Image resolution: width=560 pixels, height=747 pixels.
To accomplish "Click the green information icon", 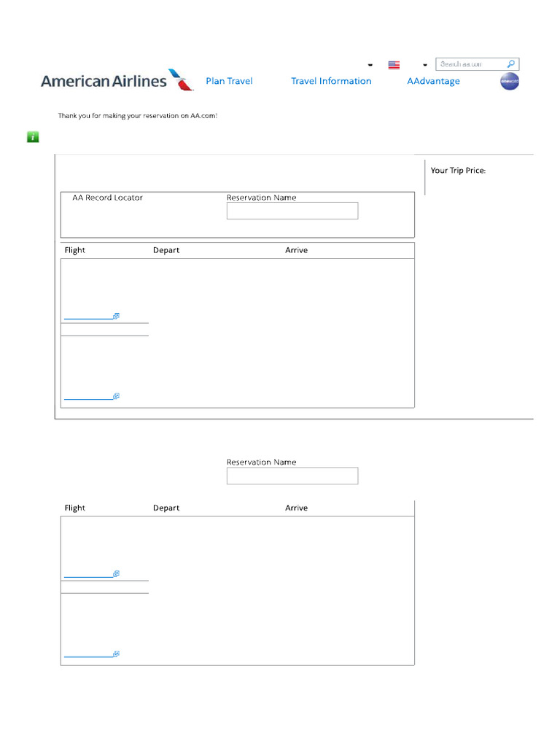I will [x=33, y=137].
